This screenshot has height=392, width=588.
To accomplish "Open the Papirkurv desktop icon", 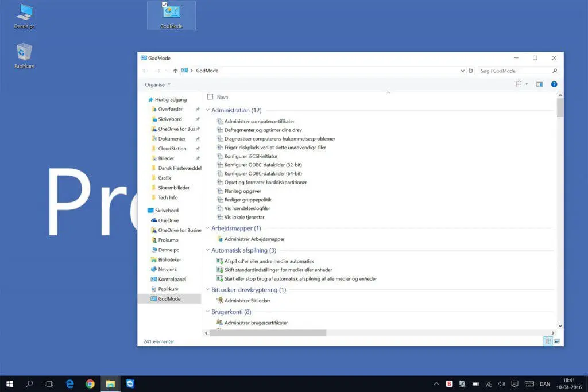I will 24,56.
